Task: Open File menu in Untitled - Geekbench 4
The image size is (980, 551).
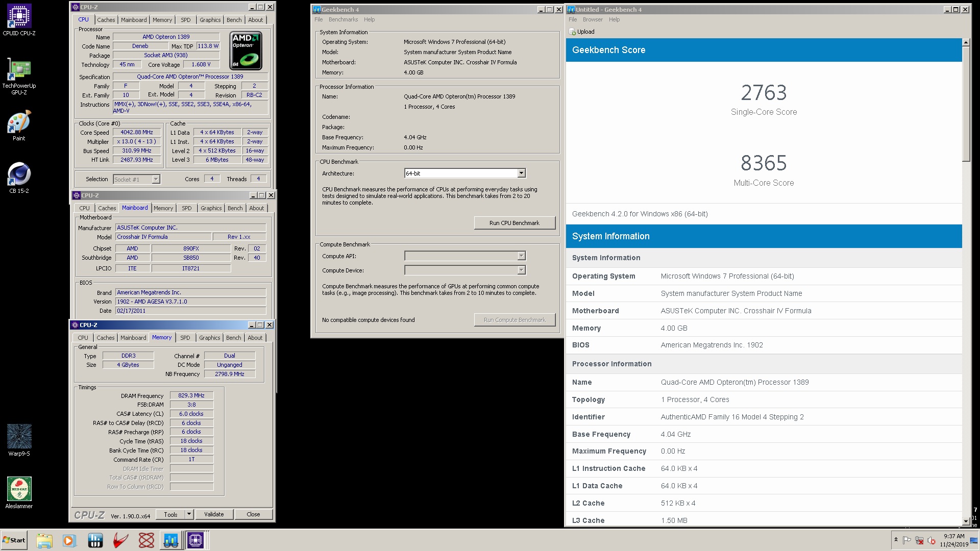Action: click(x=573, y=19)
